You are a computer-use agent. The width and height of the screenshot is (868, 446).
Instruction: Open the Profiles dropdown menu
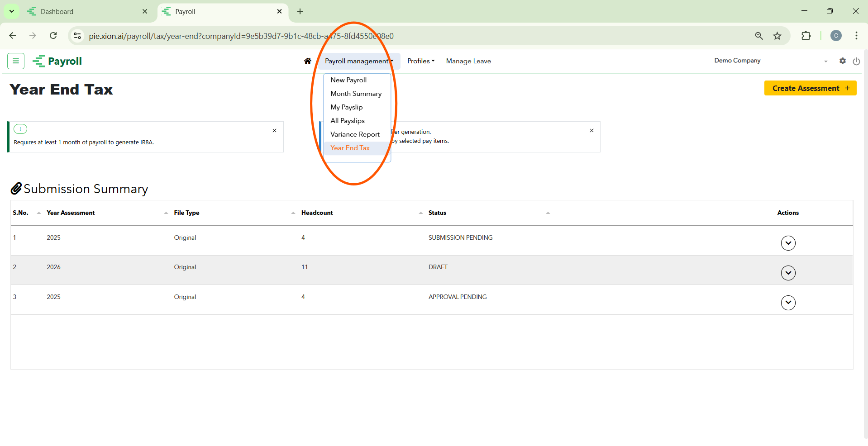[x=420, y=61]
